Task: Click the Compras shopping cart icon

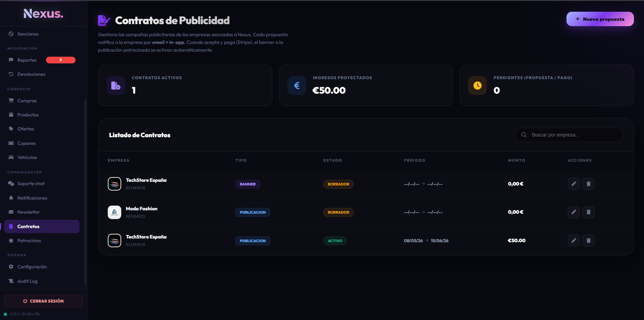Action: 11,101
